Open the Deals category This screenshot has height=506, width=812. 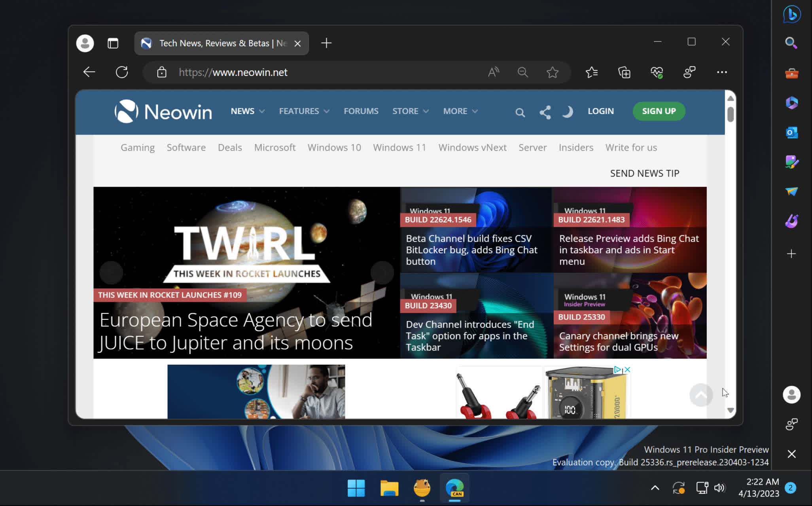[x=230, y=148]
